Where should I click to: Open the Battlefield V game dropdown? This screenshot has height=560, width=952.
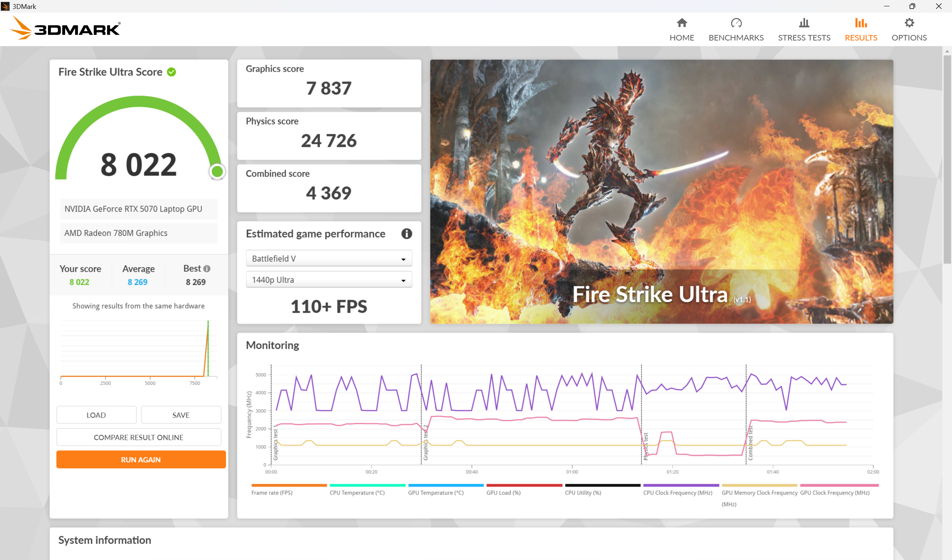328,259
